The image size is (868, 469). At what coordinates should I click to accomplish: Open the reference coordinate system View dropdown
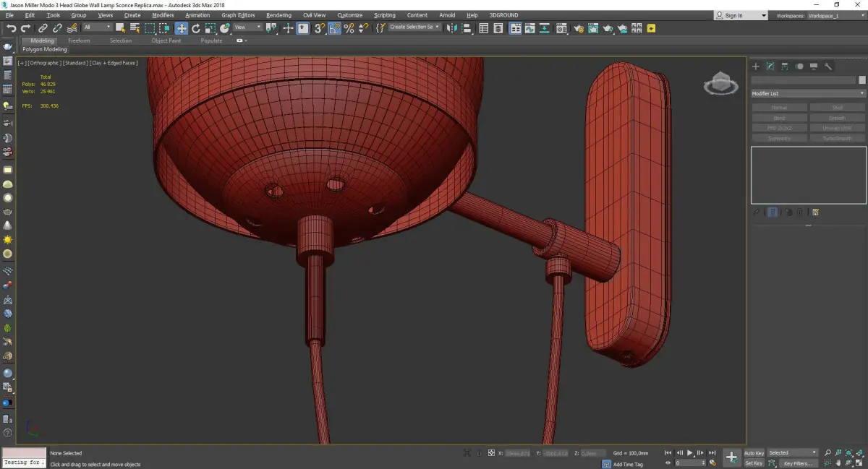247,27
